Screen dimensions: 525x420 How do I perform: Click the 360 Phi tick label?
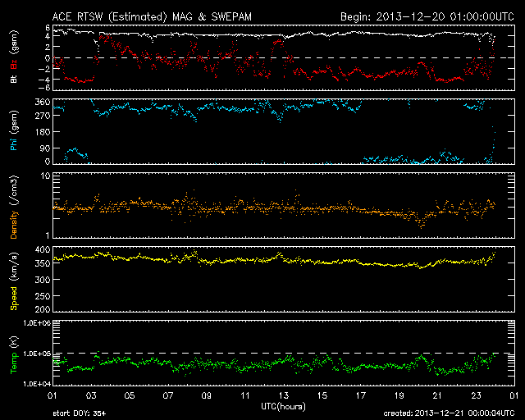43,103
